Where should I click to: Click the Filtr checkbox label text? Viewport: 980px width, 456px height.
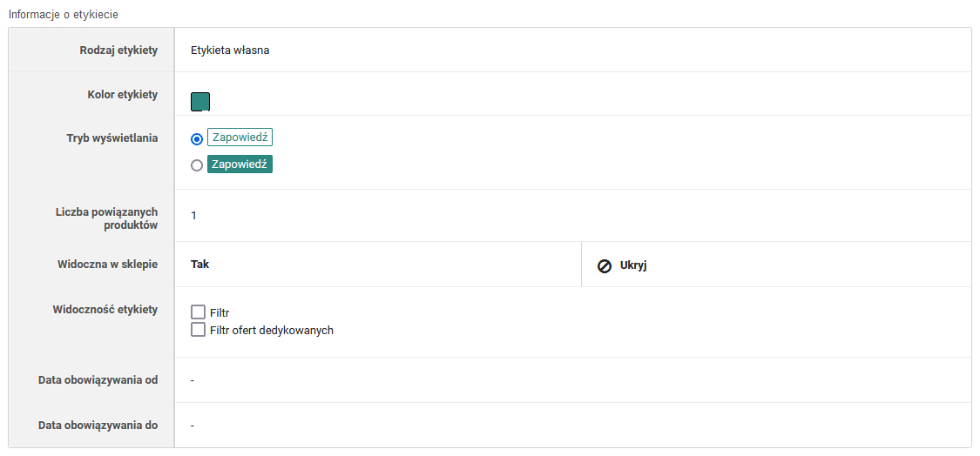220,313
